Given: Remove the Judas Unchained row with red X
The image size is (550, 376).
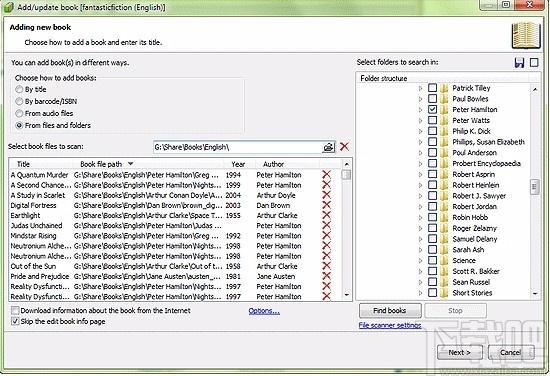Looking at the screenshot, I should click(327, 226).
